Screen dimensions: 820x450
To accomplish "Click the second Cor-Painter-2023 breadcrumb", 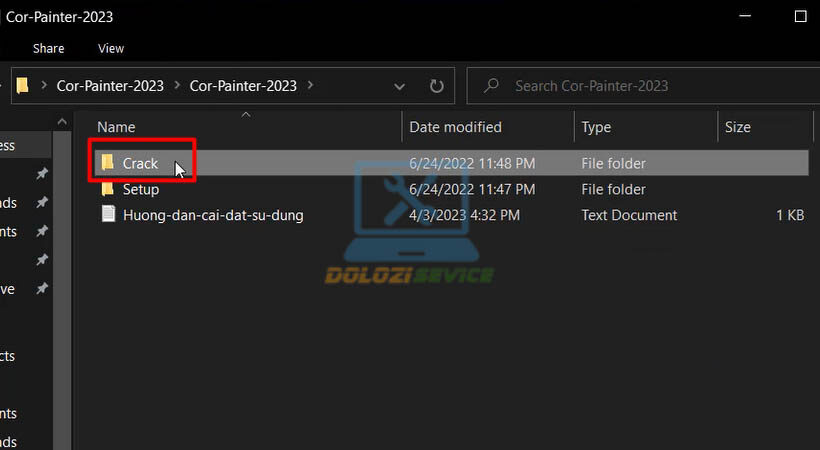I will tap(243, 86).
